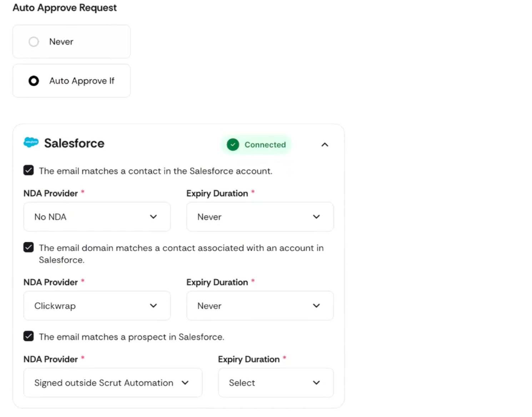The image size is (532, 417).
Task: Uncheck email domain matches contact checkbox
Action: (29, 247)
